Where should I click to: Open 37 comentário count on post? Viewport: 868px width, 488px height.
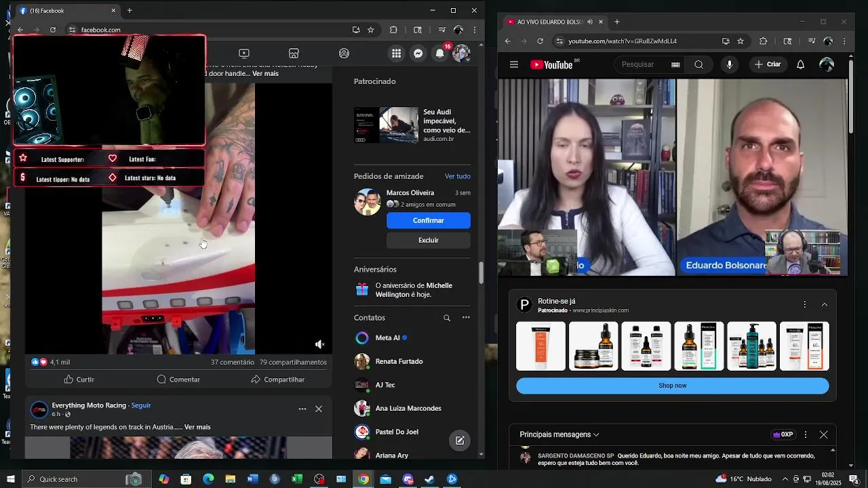[x=233, y=362]
